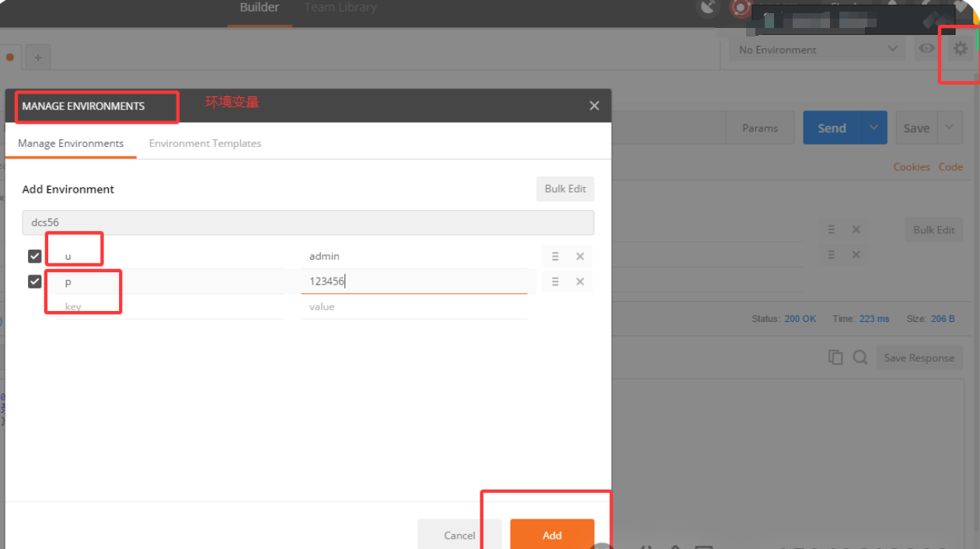
Task: Expand the Send button dropdown arrow
Action: click(874, 128)
